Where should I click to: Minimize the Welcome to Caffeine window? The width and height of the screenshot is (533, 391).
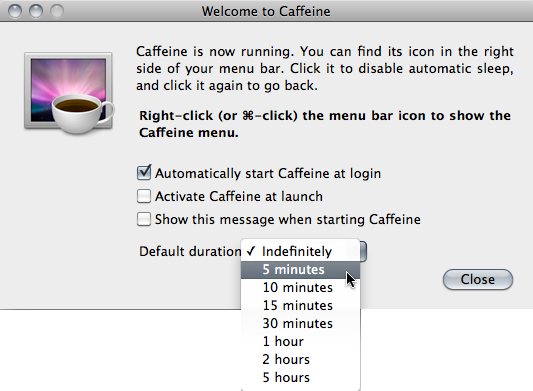36,11
